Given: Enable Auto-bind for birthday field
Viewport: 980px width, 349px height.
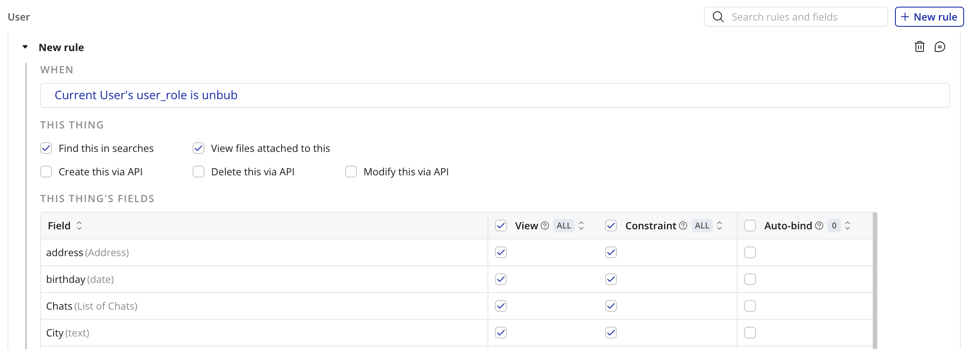Looking at the screenshot, I should click(750, 279).
